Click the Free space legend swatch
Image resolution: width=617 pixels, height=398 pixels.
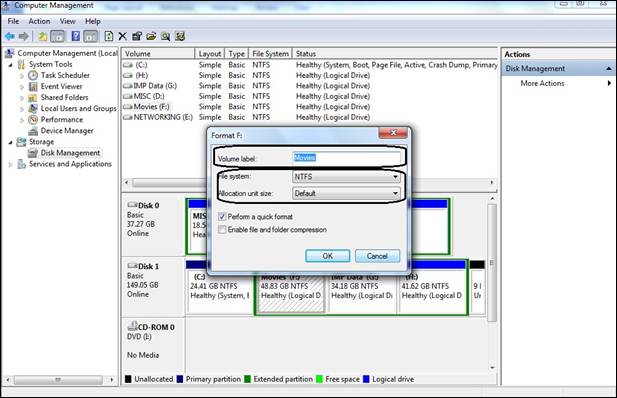tap(319, 379)
